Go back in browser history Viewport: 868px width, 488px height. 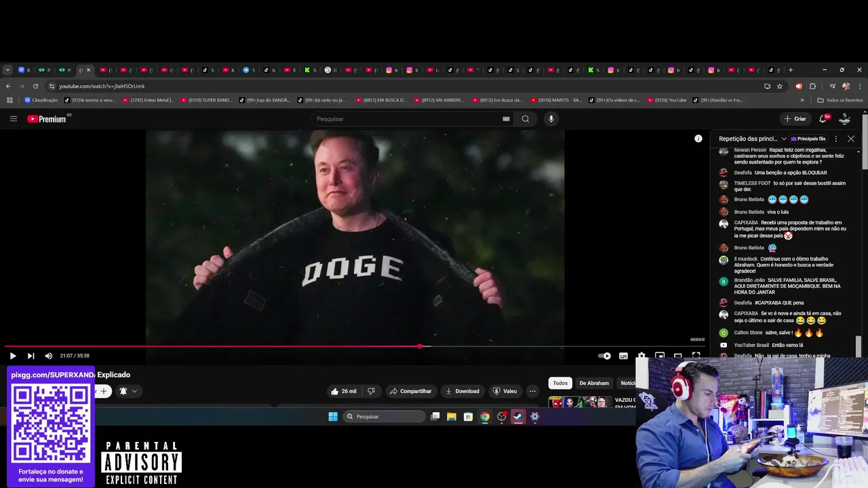pyautogui.click(x=8, y=86)
